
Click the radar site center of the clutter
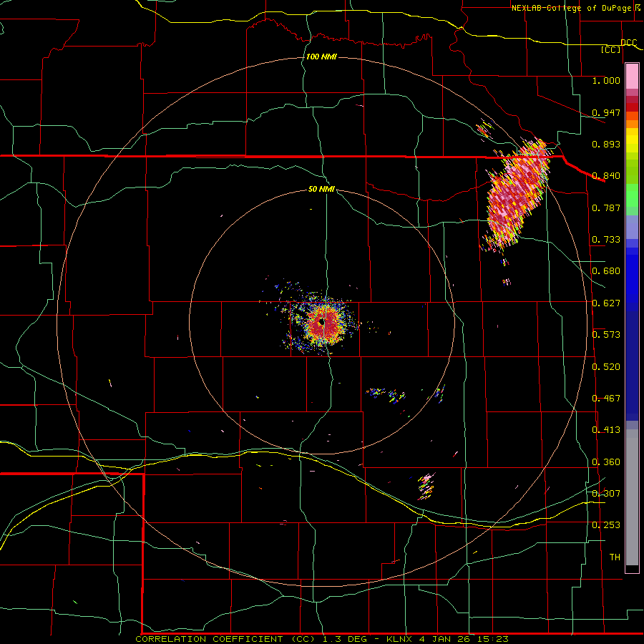(x=323, y=323)
